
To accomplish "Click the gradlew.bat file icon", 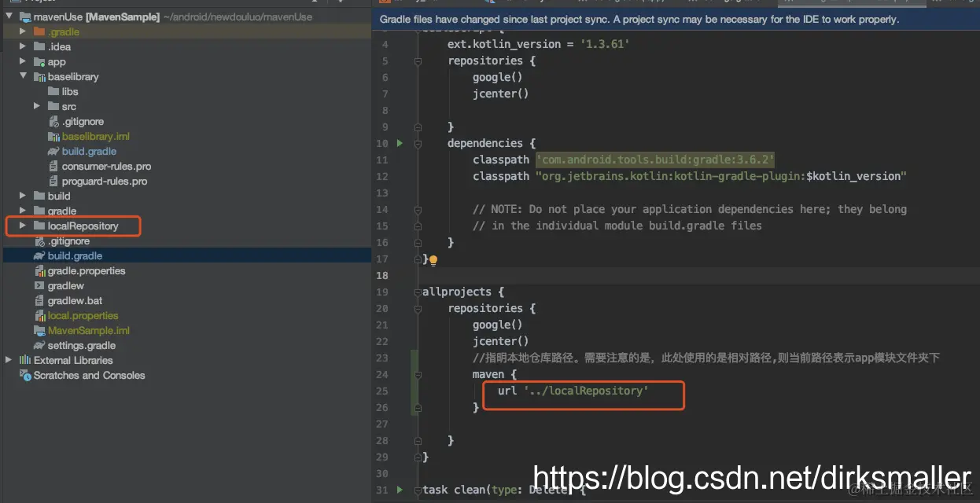I will point(39,300).
